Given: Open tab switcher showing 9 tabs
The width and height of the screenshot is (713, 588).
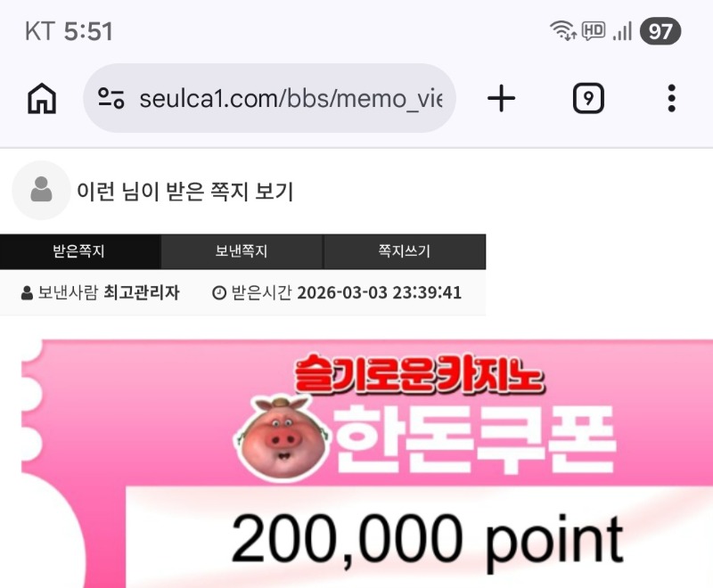Looking at the screenshot, I should tap(588, 98).
